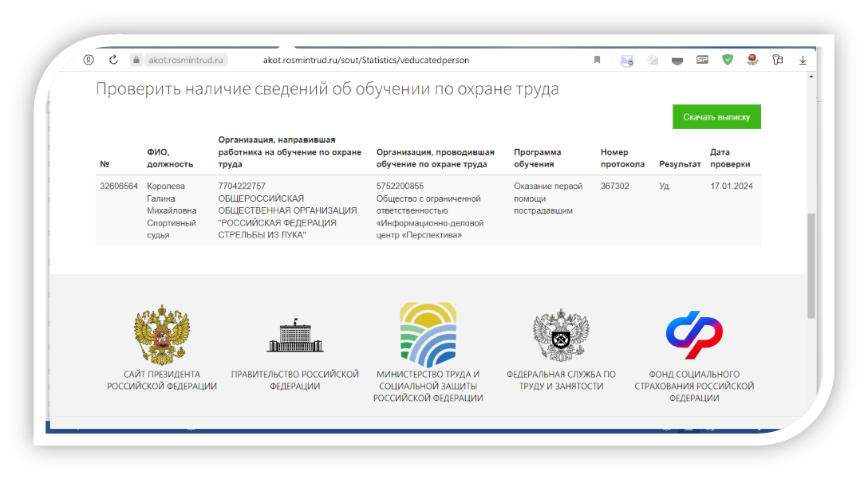Click the bookmark flag icon in the toolbar
The width and height of the screenshot is (868, 479).
coord(597,60)
